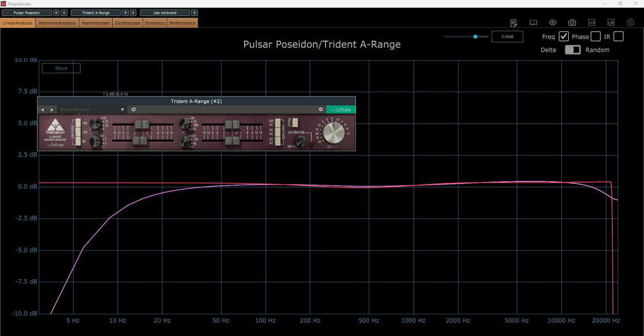Remove Trident A-Range with X button
The image size is (644, 336).
click(x=133, y=12)
